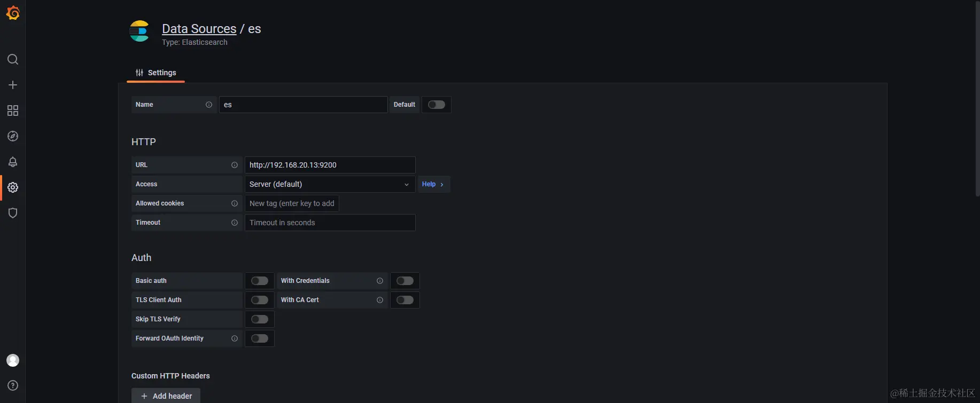980x403 pixels.
Task: Click the info icon next to URL
Action: 234,165
